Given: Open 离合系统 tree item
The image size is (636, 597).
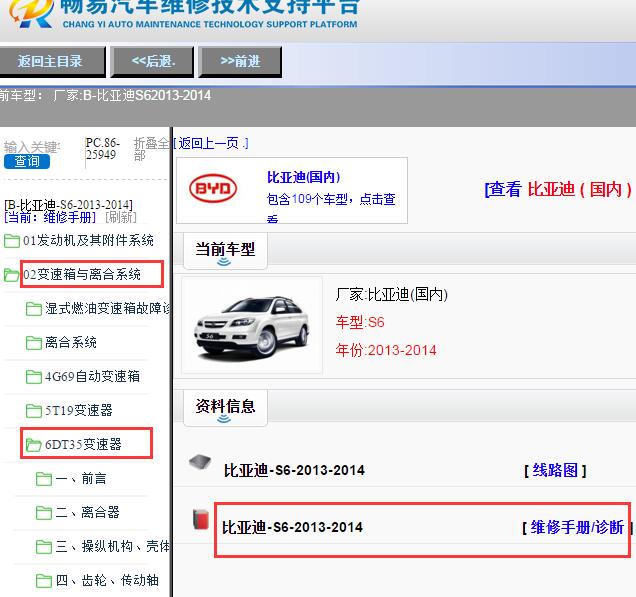Looking at the screenshot, I should point(71,343).
